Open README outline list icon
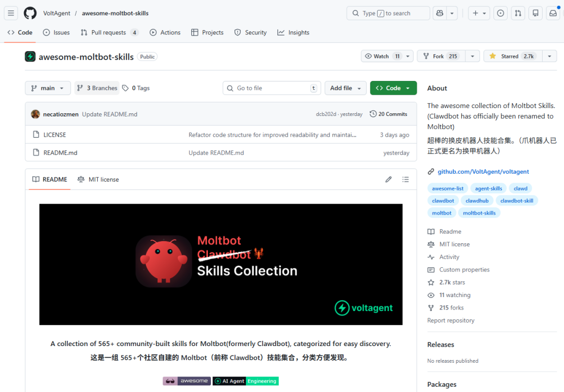 (x=405, y=179)
